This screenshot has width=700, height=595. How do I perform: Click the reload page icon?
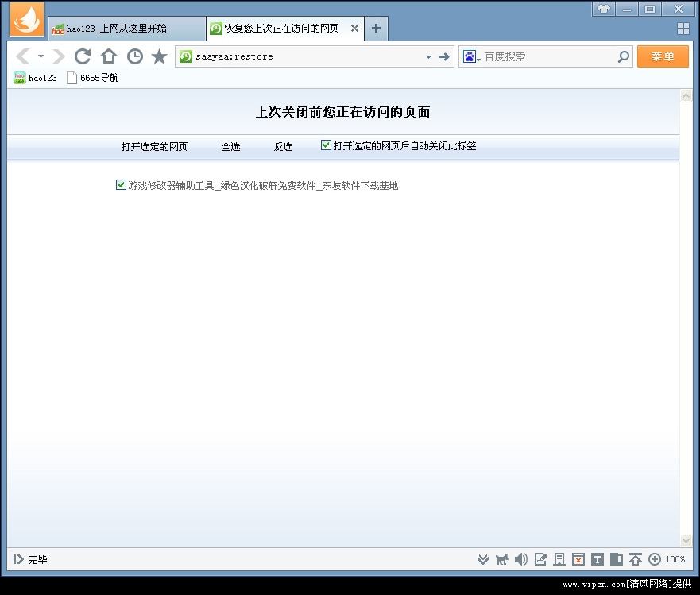[x=83, y=56]
